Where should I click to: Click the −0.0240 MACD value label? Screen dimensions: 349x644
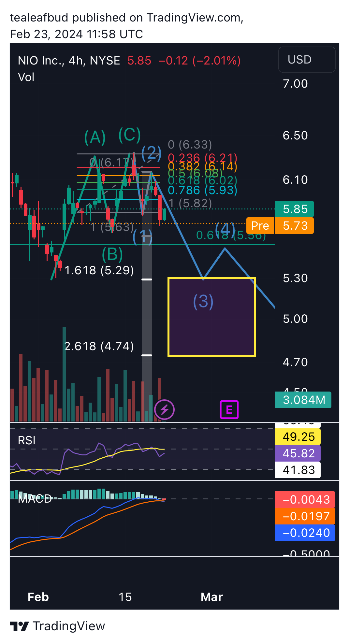(x=305, y=533)
